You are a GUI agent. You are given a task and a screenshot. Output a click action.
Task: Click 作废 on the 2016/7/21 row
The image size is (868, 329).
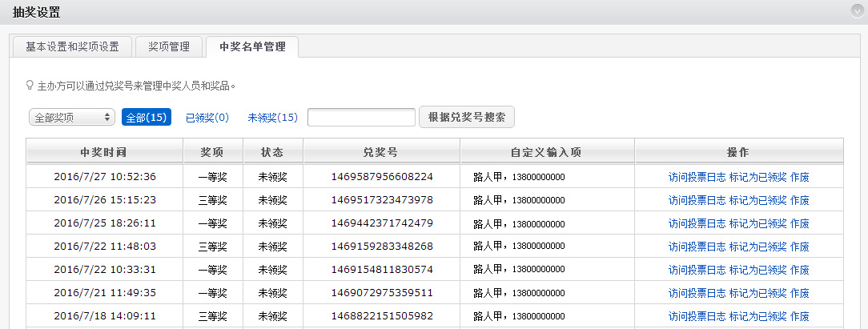pos(799,293)
